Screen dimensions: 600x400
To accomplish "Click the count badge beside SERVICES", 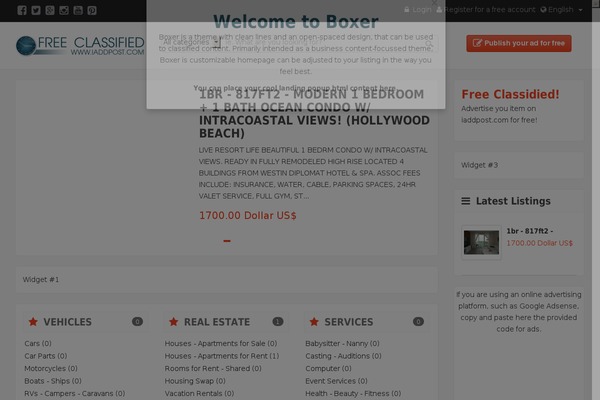I will click(x=418, y=322).
